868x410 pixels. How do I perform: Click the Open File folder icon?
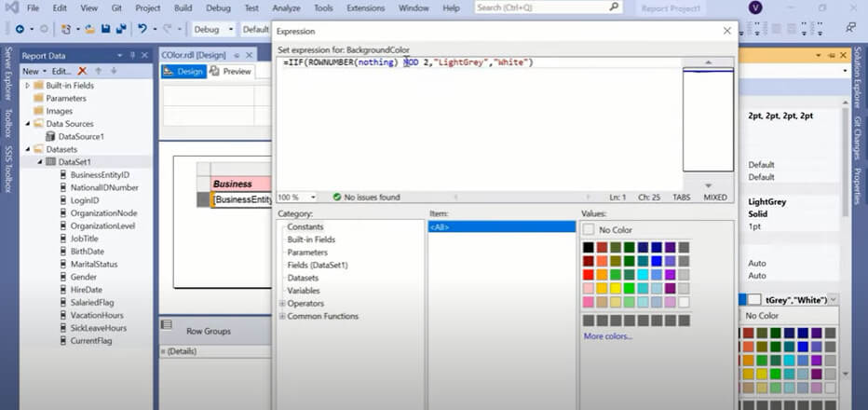90,29
